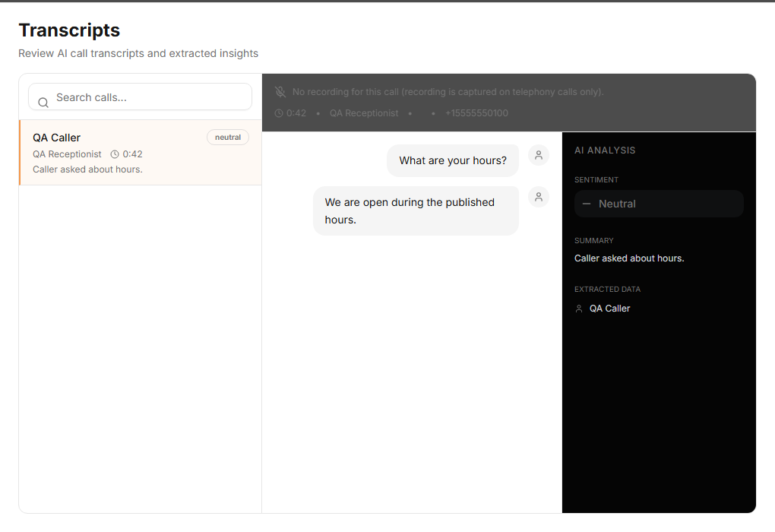
Task: Click 'Caller asked about hours.' in call list entry
Action: (x=87, y=169)
